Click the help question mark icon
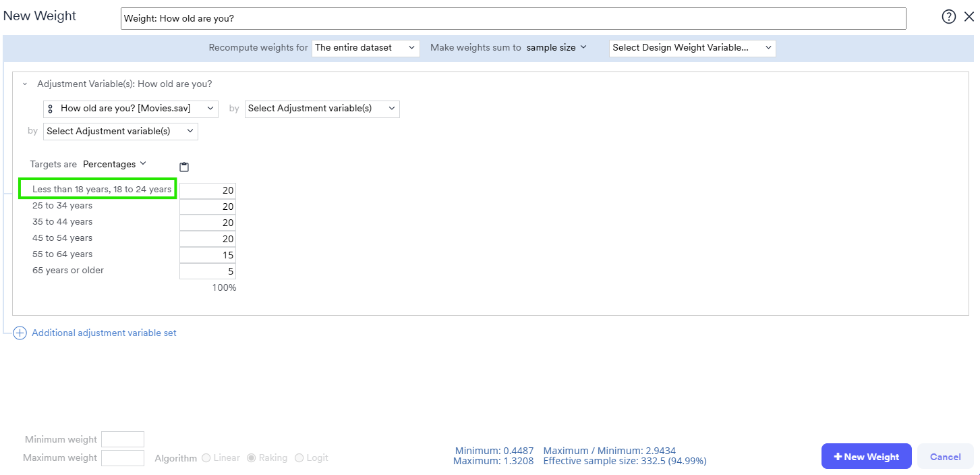Screen dimensions: 980x475 (948, 18)
